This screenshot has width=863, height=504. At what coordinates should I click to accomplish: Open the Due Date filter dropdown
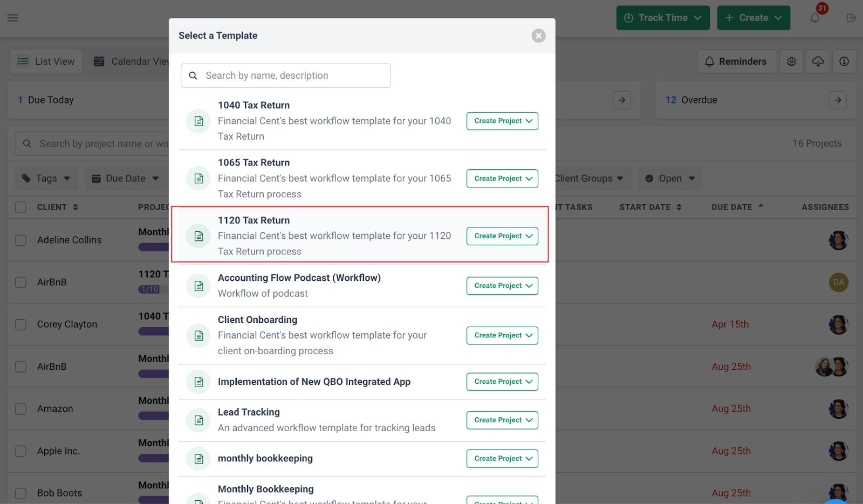[x=126, y=178]
